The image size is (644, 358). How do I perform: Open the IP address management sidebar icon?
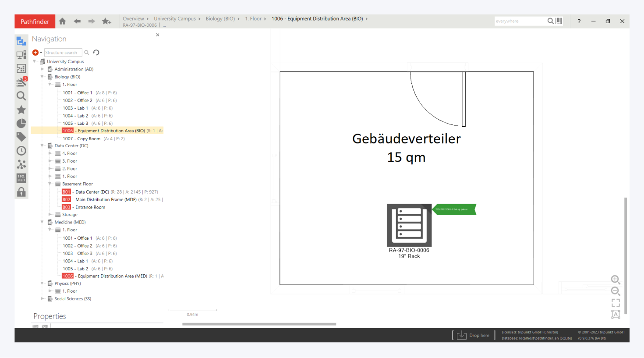21,178
